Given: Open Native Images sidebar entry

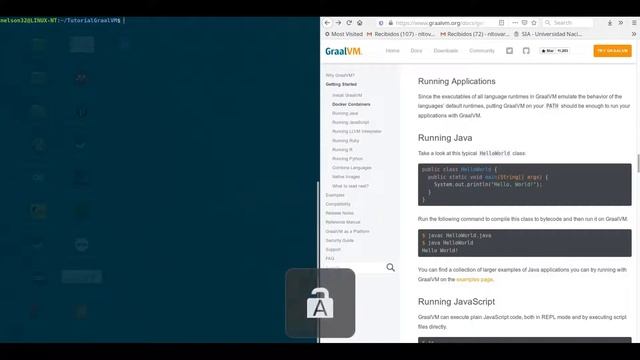Looking at the screenshot, I should [346, 177].
